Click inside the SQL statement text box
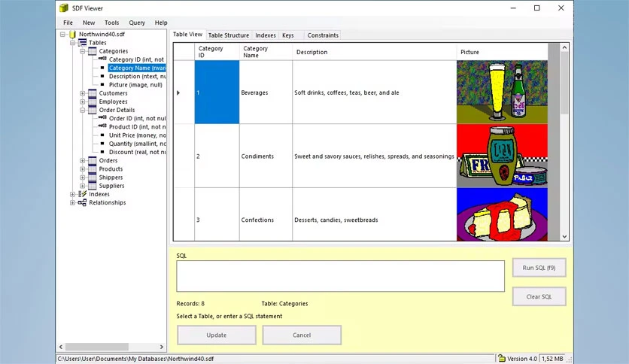The width and height of the screenshot is (629, 364). (340, 276)
